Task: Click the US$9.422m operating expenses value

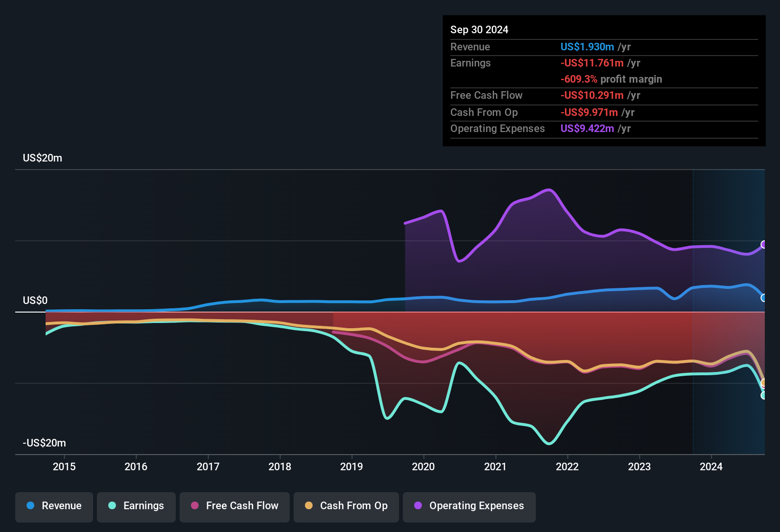Action: tap(587, 128)
